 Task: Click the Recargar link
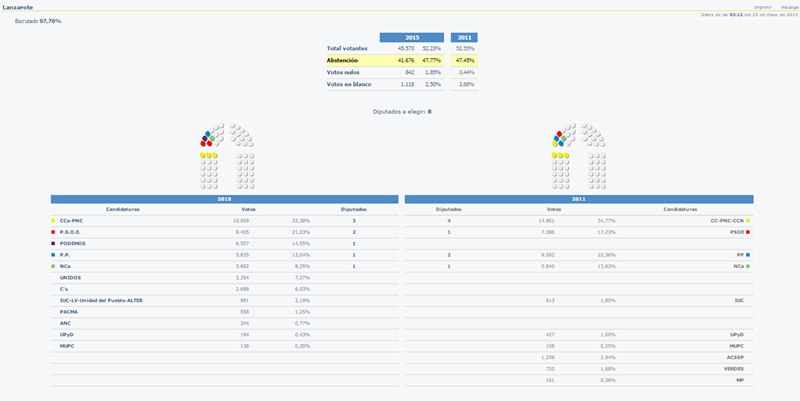tap(788, 6)
